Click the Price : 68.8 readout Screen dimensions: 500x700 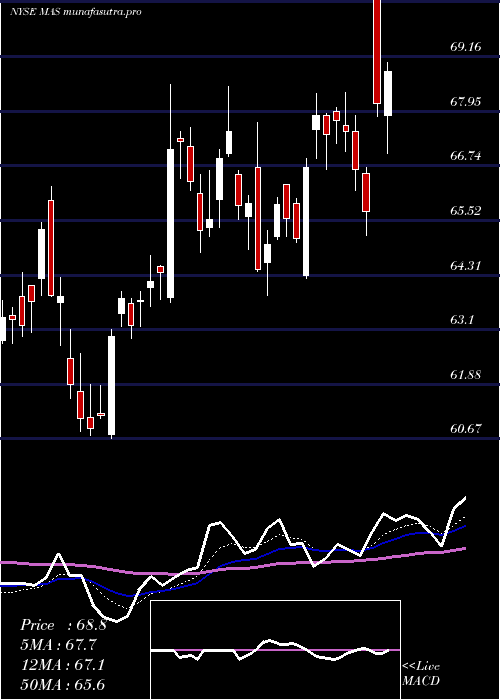point(63,625)
